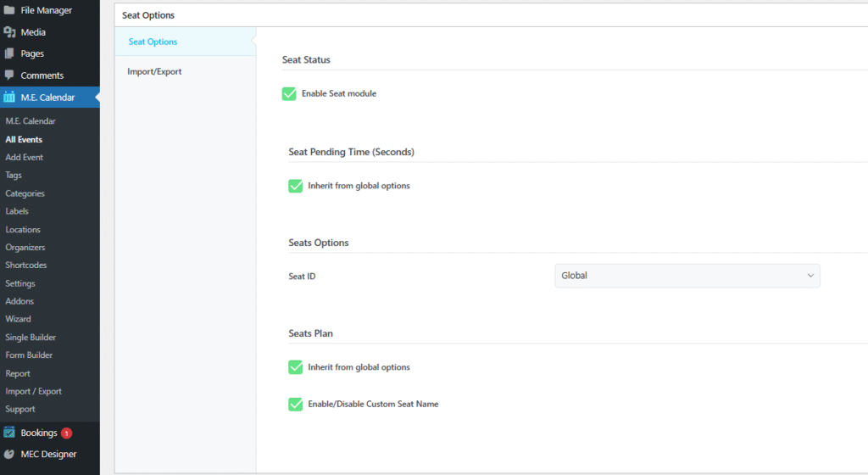Click the Pages icon in sidebar
This screenshot has height=475, width=868.
[x=9, y=53]
